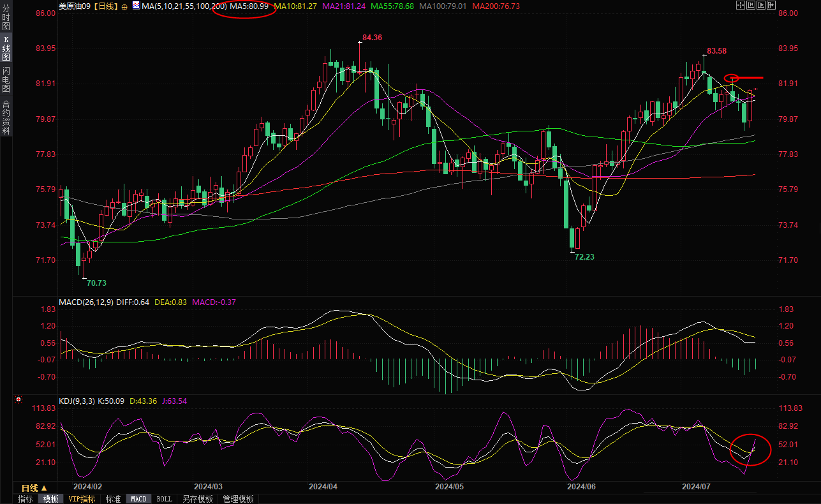Click the MA indicator chart icon
Image resolution: width=821 pixels, height=504 pixels.
pos(135,6)
